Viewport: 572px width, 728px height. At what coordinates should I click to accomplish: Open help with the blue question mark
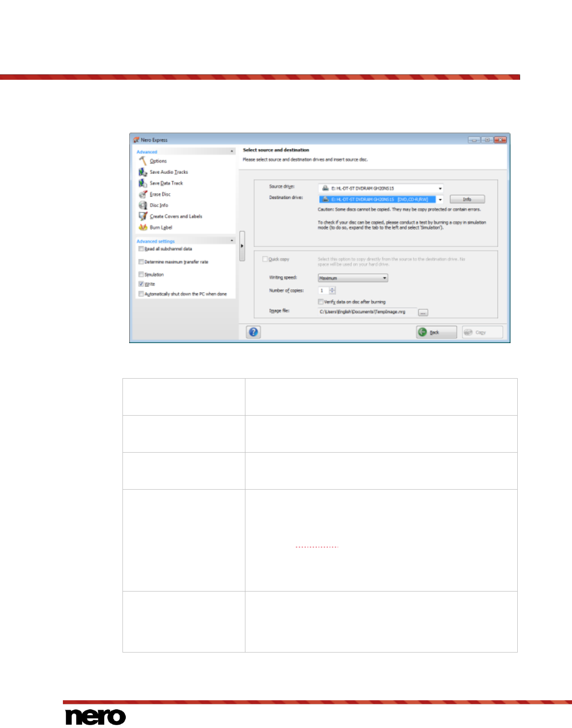254,332
